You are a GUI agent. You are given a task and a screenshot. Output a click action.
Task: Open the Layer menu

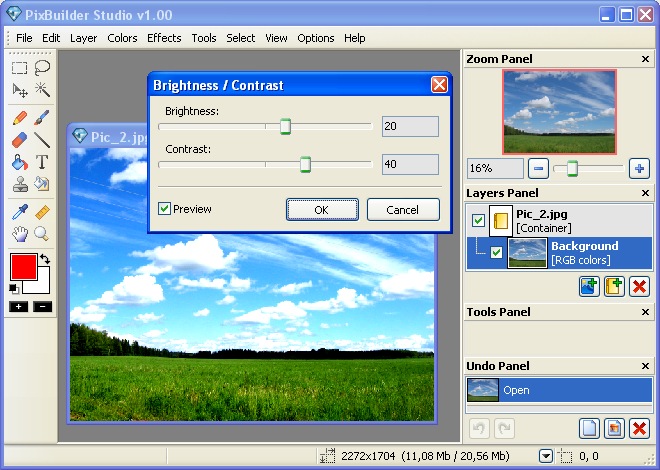[x=83, y=38]
